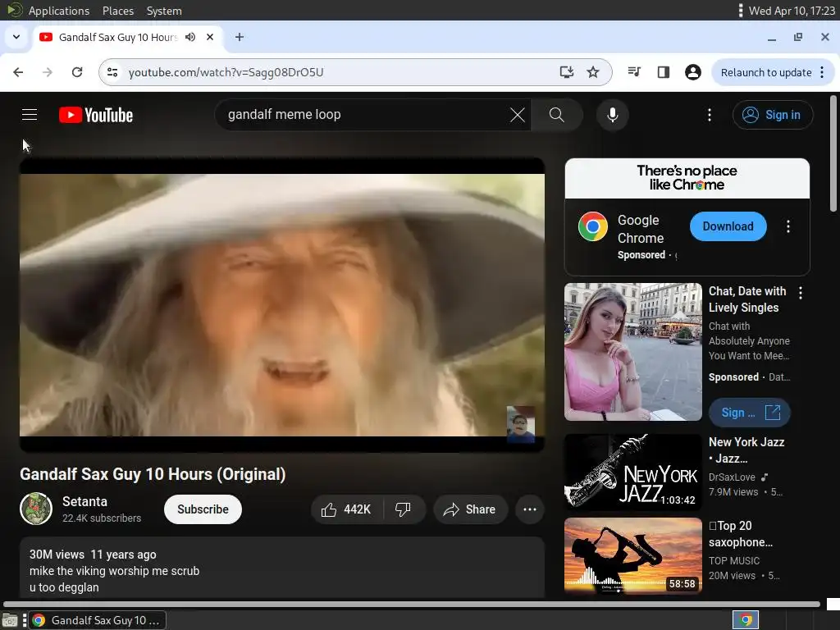840x630 pixels.
Task: Open Chrome profile avatar
Action: click(x=692, y=72)
